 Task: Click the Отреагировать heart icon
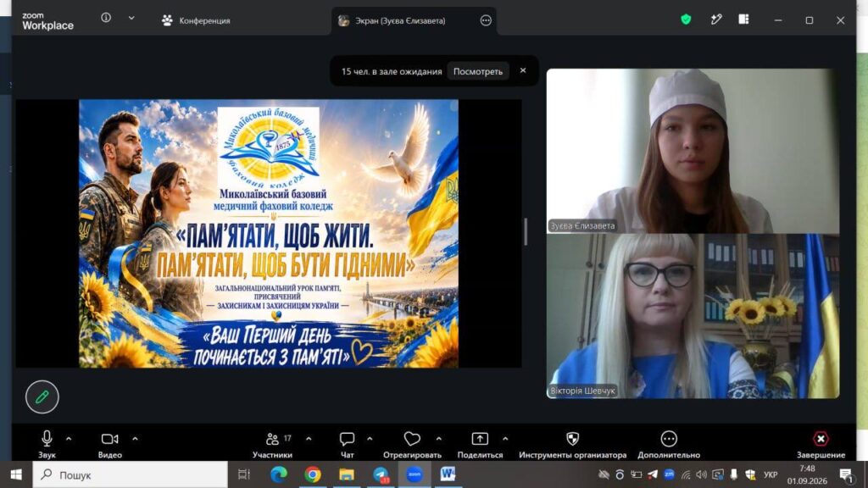coord(412,439)
